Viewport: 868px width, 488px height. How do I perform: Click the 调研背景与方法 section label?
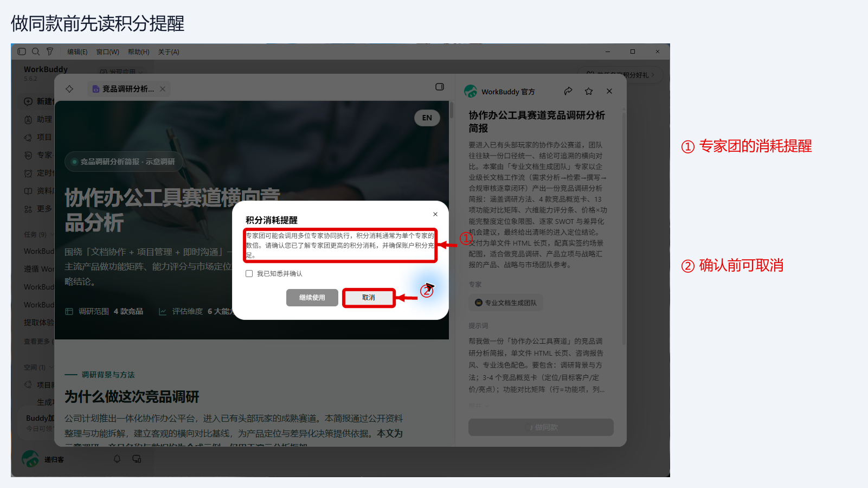108,375
